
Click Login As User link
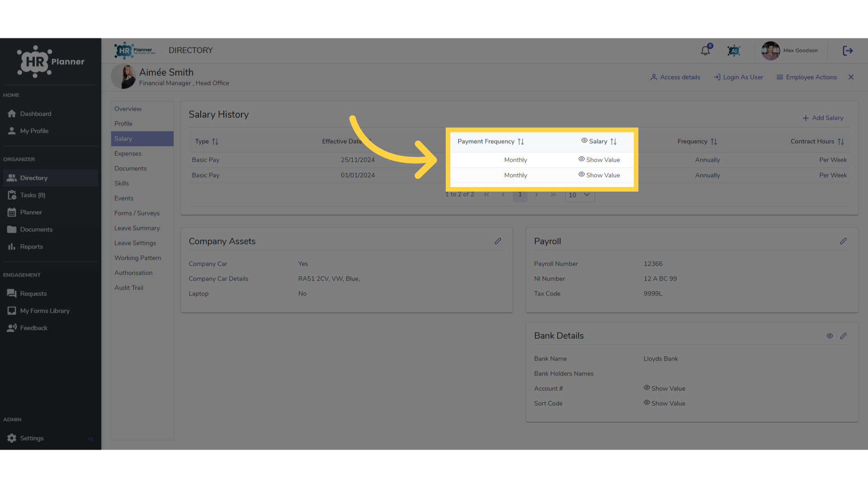coord(738,77)
